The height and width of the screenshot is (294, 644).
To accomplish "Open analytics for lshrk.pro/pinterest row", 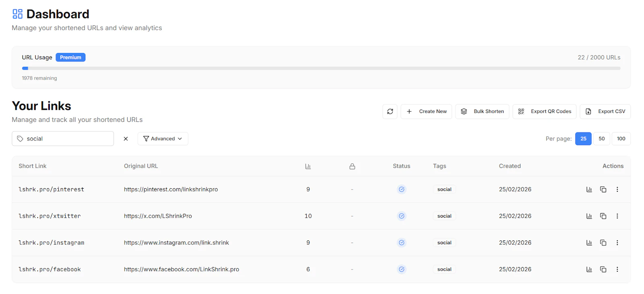I will tap(589, 189).
